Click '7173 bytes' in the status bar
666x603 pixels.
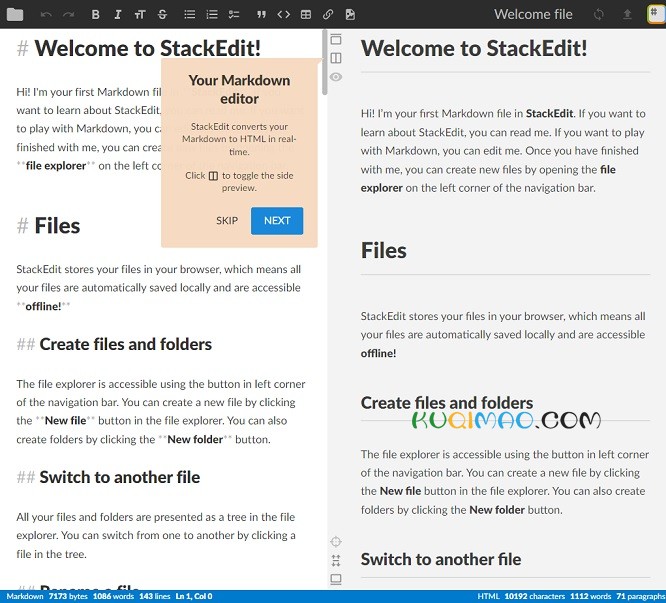point(68,596)
